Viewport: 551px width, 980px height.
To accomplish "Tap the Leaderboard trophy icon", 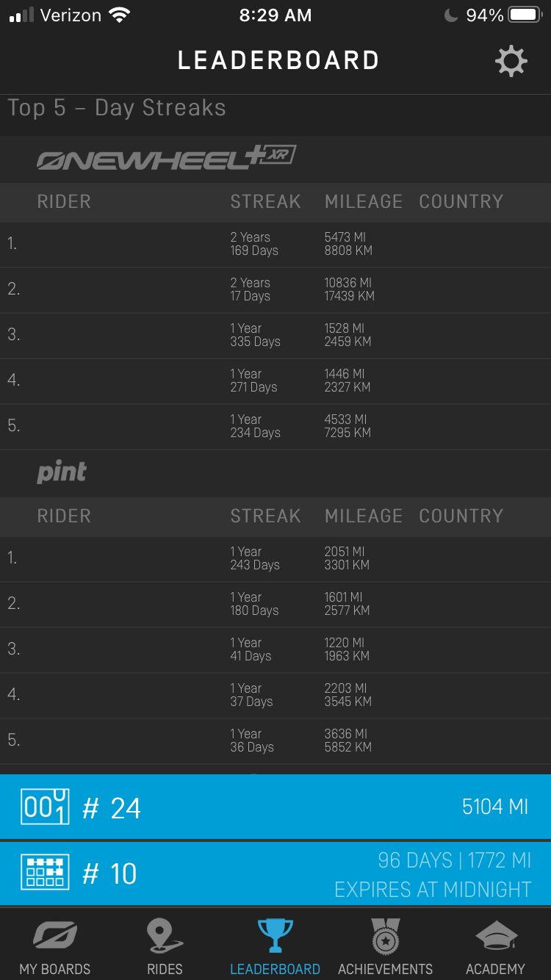I will [x=275, y=936].
